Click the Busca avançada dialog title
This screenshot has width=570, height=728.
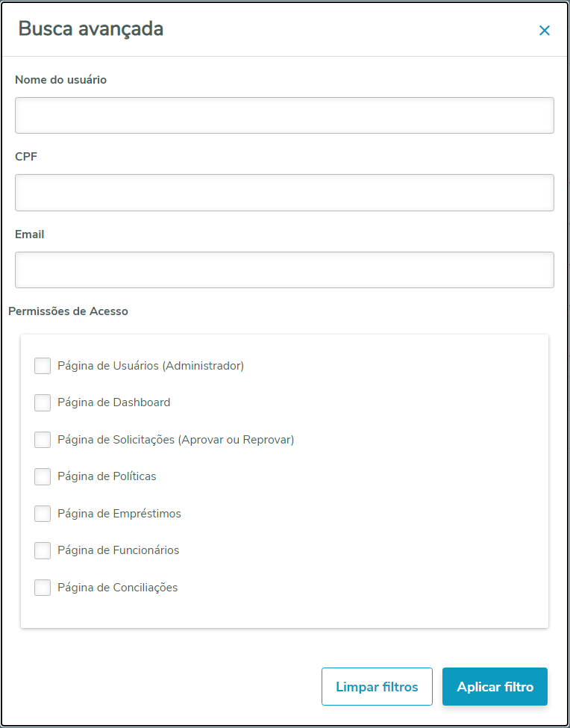[91, 29]
